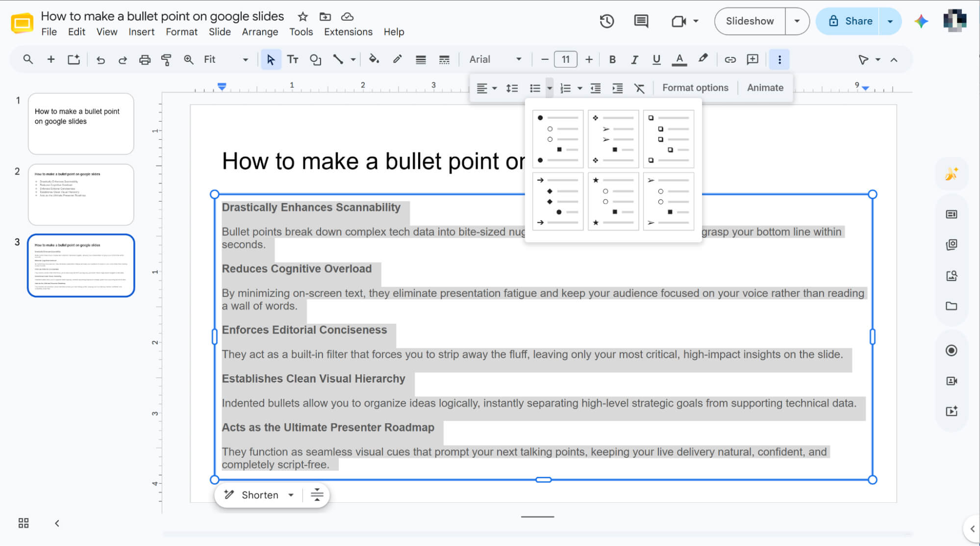Click the add comment icon in toolbar
The width and height of the screenshot is (980, 546).
coord(753,60)
